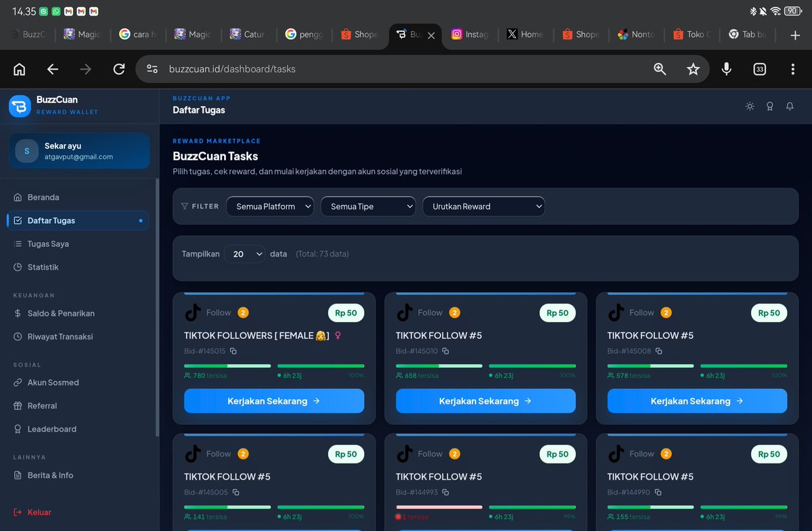Viewport: 812px width, 531px height.
Task: Open the Semua Platform dropdown
Action: click(270, 206)
